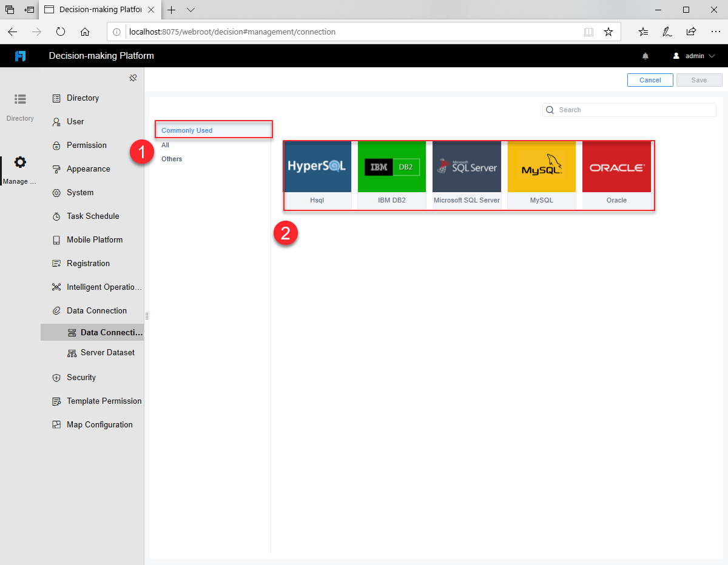Click the browser Home icon
728x565 pixels.
[85, 32]
